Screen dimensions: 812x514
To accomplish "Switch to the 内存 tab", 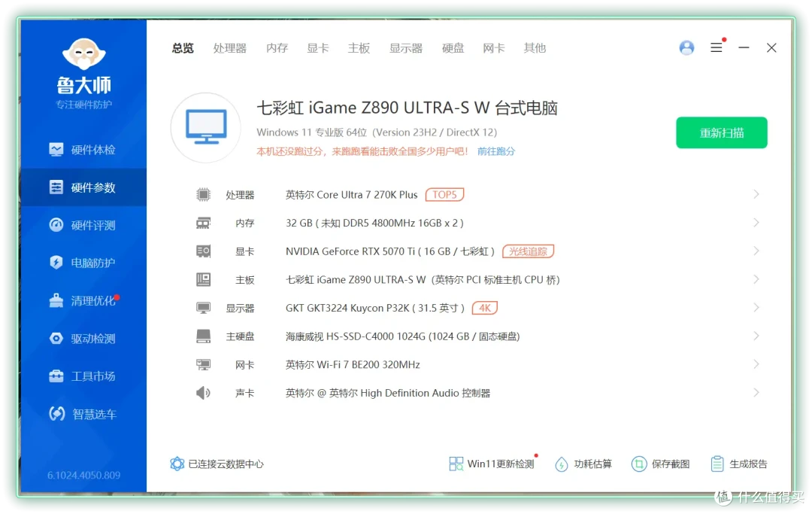I will [x=277, y=48].
